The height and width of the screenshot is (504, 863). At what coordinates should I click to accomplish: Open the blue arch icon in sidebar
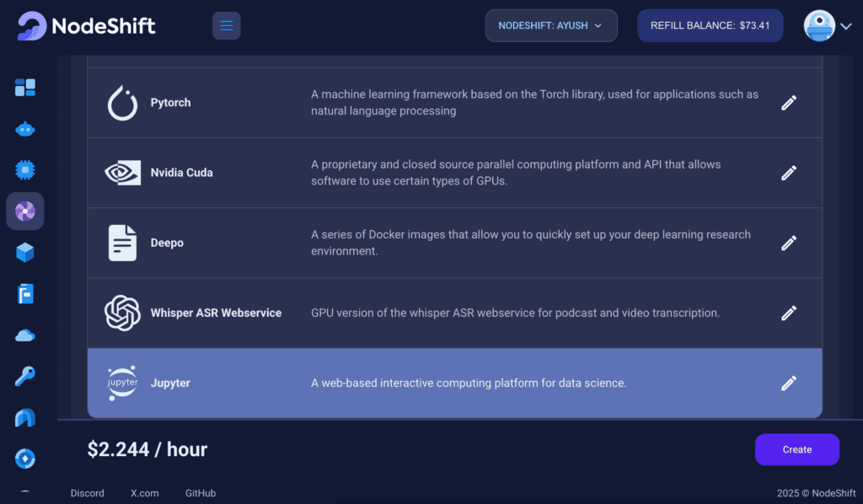25,418
